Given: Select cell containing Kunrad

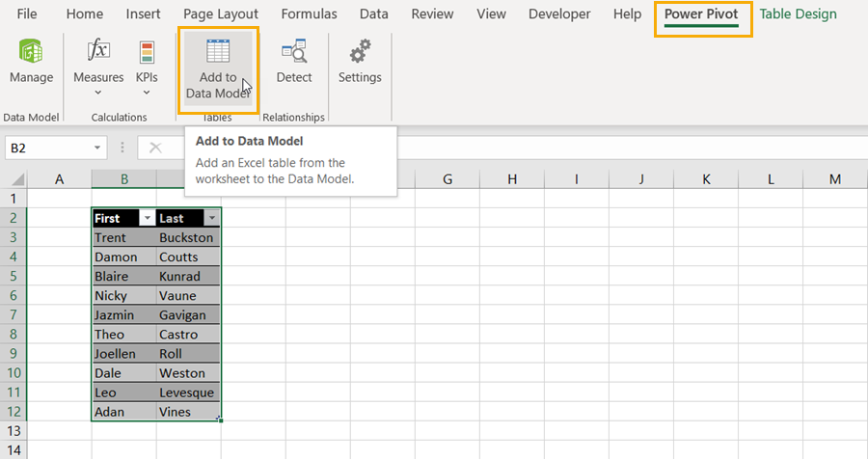Looking at the screenshot, I should pyautogui.click(x=189, y=276).
